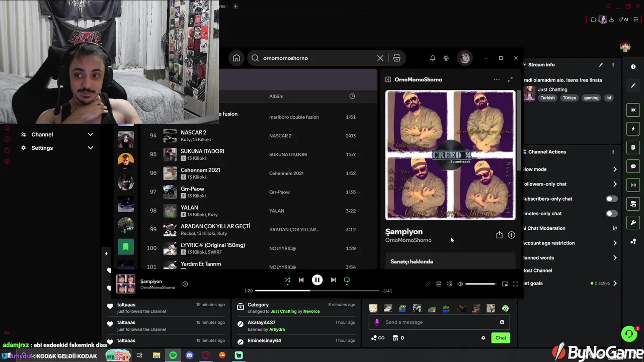Expand Set goals 2 active arrow
Image resolution: width=644 pixels, height=362 pixels.
tap(614, 283)
